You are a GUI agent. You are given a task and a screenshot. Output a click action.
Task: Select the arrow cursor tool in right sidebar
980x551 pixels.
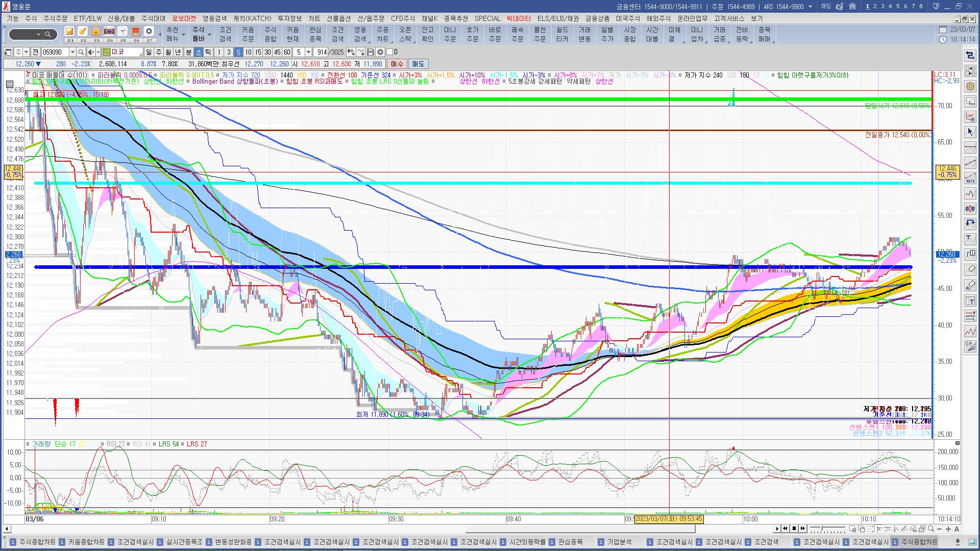pyautogui.click(x=970, y=132)
